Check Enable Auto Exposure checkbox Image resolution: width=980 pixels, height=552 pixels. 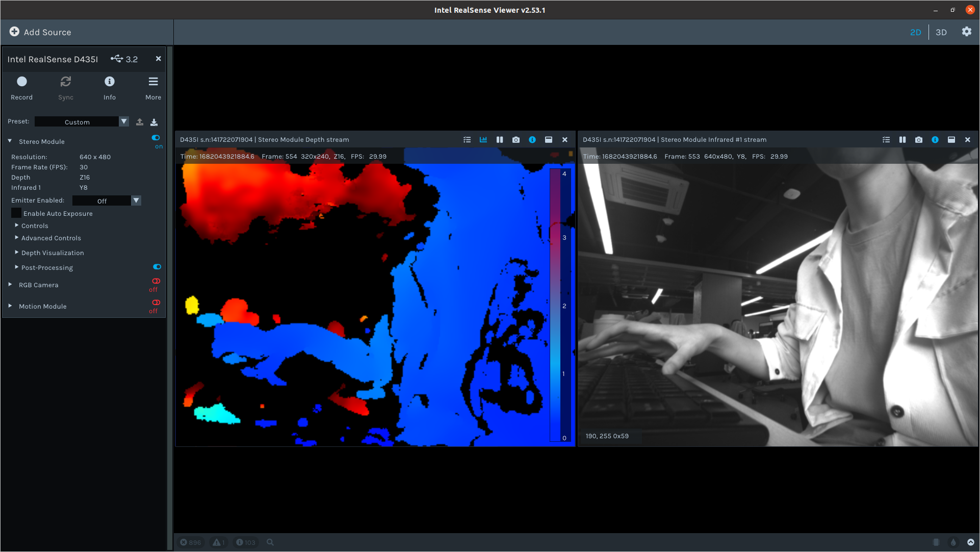pyautogui.click(x=16, y=213)
